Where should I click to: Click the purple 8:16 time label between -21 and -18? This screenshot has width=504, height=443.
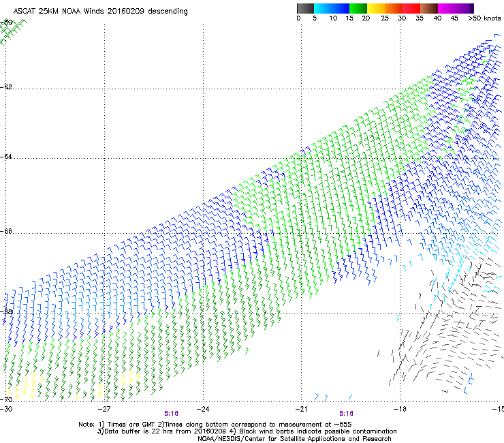coord(346,414)
